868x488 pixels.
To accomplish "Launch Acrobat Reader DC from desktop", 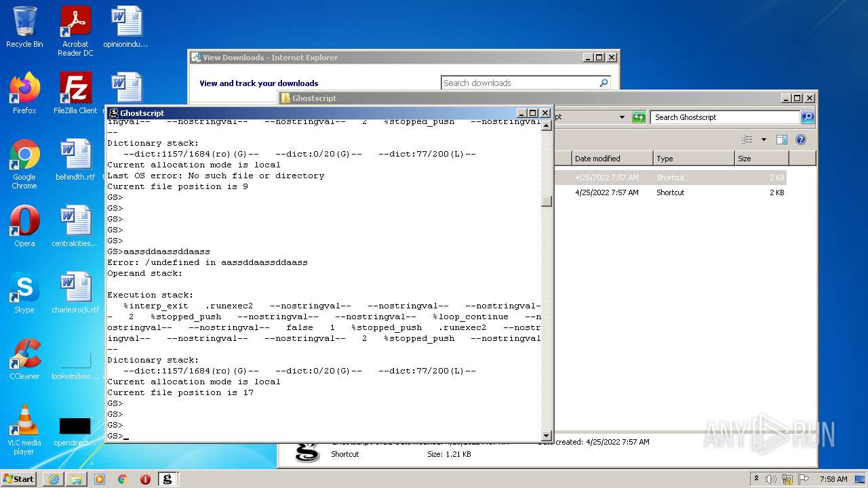I will tap(75, 30).
